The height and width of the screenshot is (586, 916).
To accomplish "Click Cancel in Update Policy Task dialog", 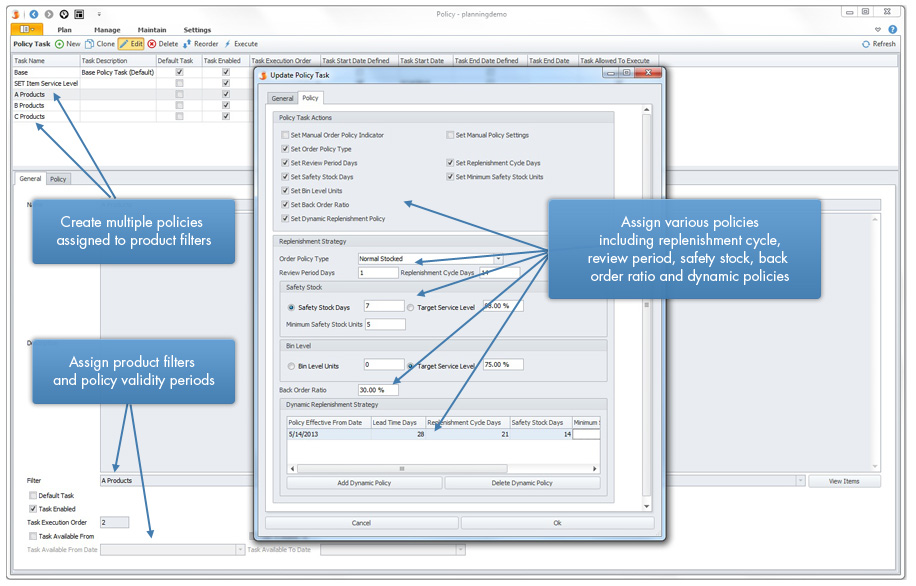I will (x=362, y=523).
